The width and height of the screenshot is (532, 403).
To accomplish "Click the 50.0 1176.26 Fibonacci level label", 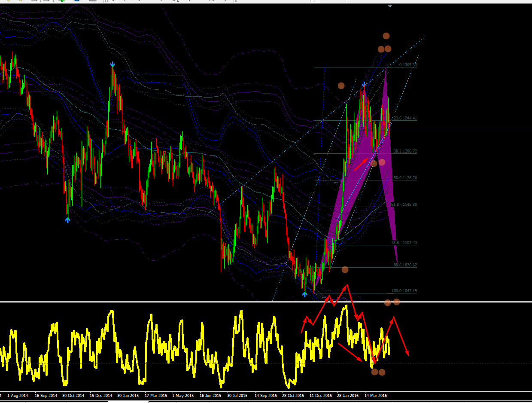I will tap(405, 178).
